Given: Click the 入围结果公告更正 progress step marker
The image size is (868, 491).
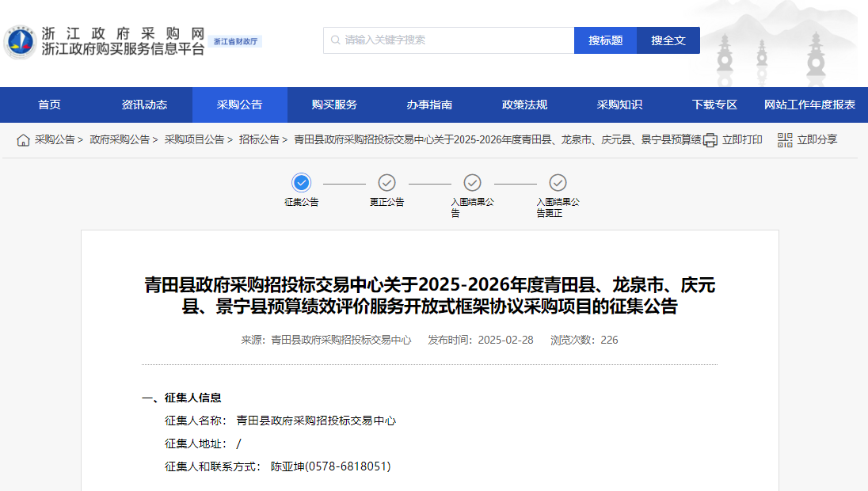Looking at the screenshot, I should 558,183.
